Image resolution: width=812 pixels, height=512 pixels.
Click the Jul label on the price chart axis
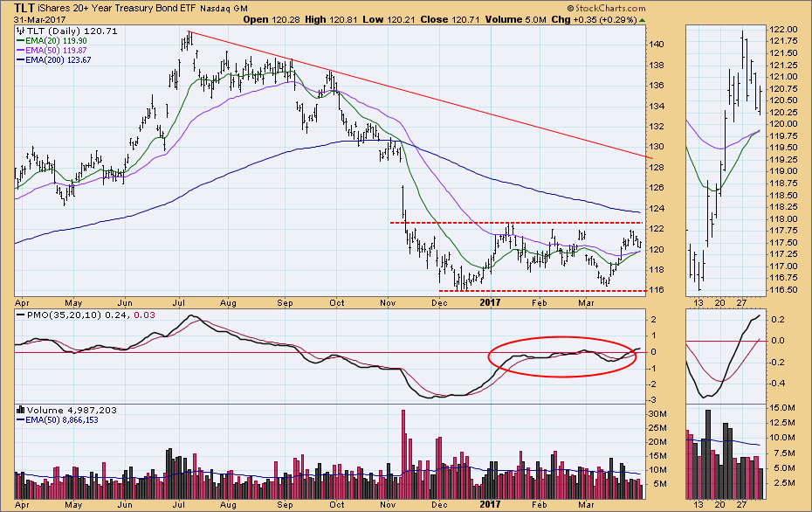tap(179, 302)
